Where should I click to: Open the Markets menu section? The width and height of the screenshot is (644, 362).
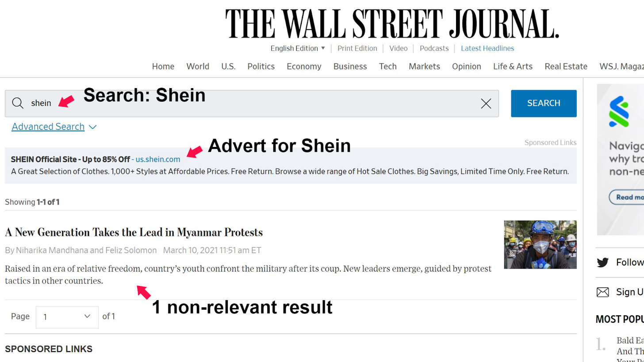click(x=424, y=66)
